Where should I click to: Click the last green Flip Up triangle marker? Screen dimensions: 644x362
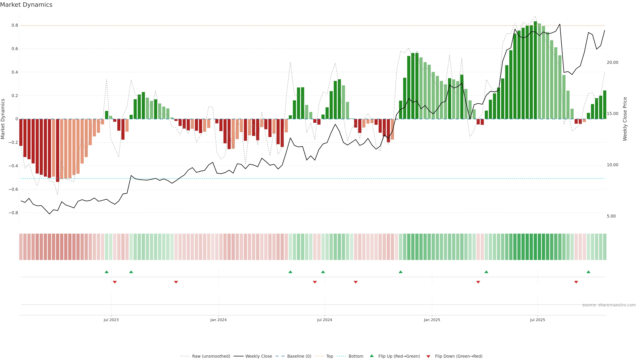pyautogui.click(x=588, y=272)
